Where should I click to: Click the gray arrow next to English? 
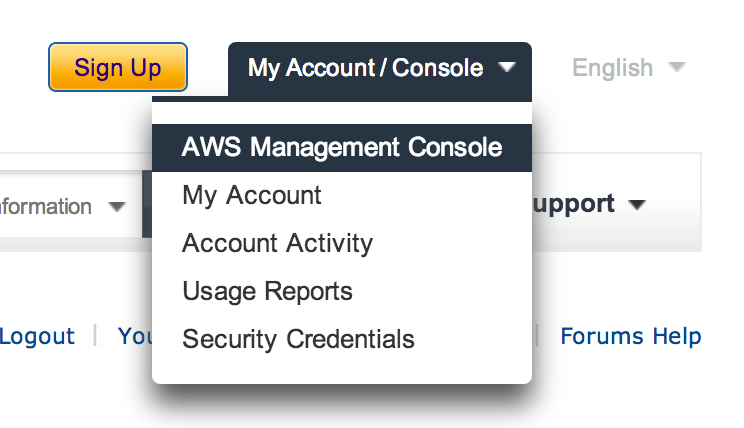click(676, 68)
